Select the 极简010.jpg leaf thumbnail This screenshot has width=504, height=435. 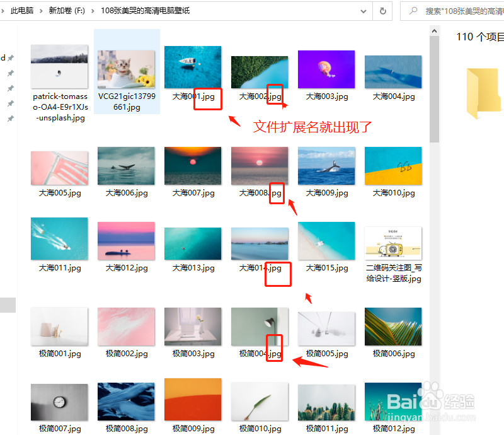(260, 402)
